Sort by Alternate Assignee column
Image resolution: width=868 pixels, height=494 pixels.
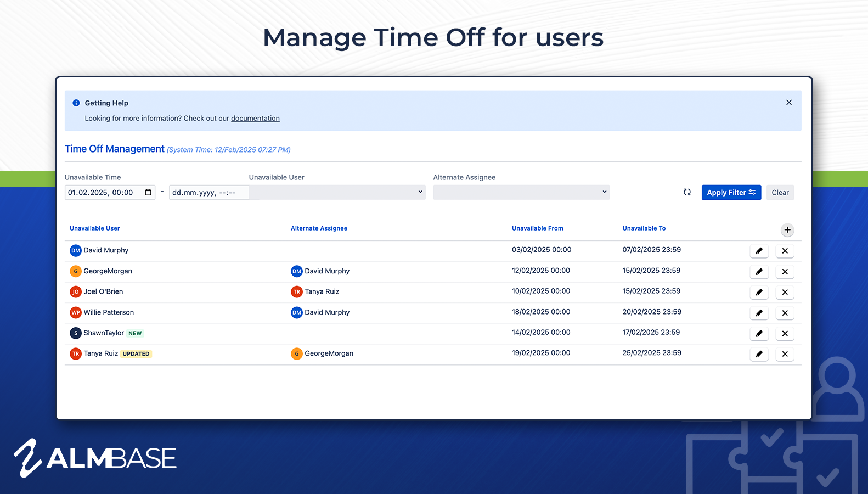(319, 228)
